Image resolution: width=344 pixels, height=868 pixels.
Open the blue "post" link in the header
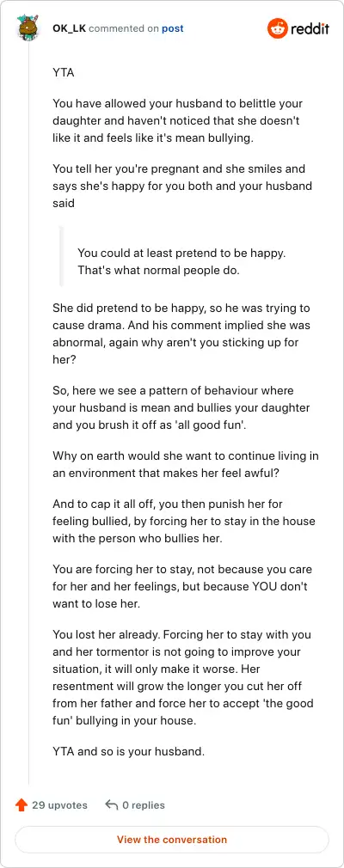tap(172, 28)
